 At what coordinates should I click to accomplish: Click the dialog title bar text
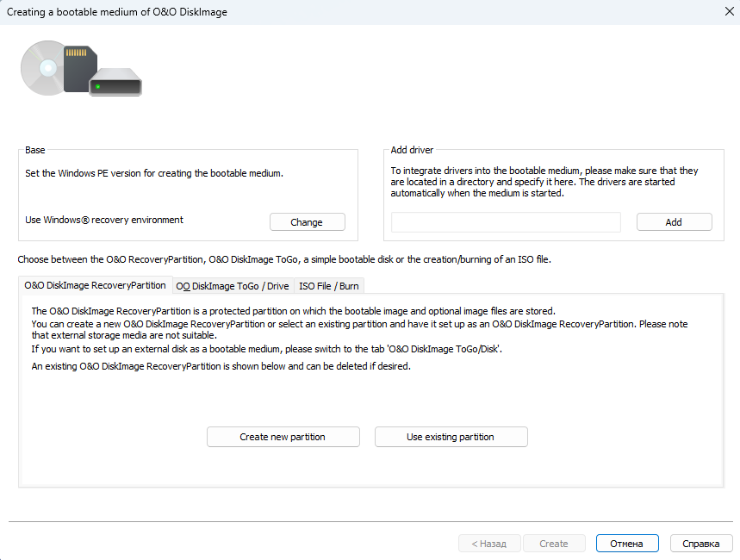(x=117, y=12)
